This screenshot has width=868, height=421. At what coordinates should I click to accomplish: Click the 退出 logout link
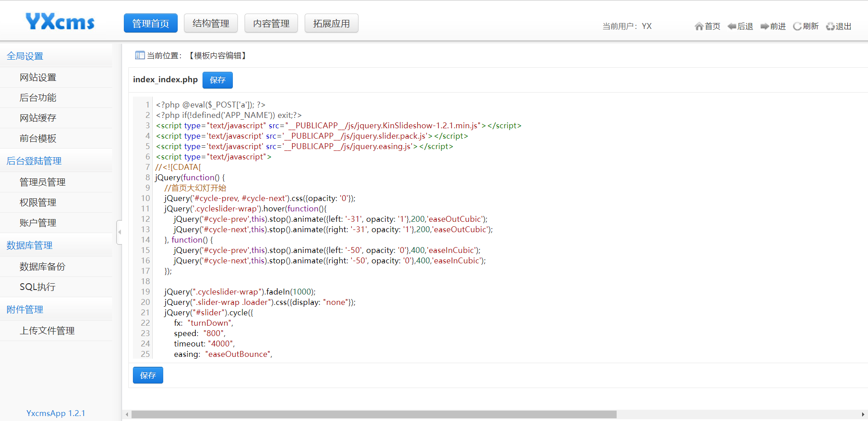(844, 26)
